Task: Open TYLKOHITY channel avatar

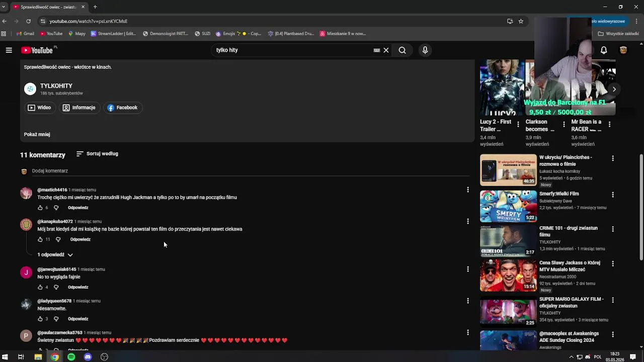Action: click(x=30, y=89)
